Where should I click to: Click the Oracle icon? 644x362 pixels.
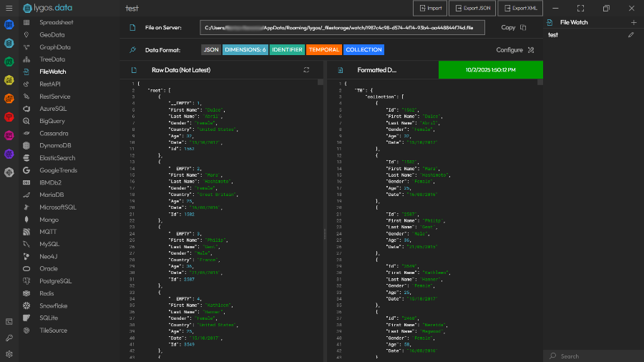(x=26, y=268)
